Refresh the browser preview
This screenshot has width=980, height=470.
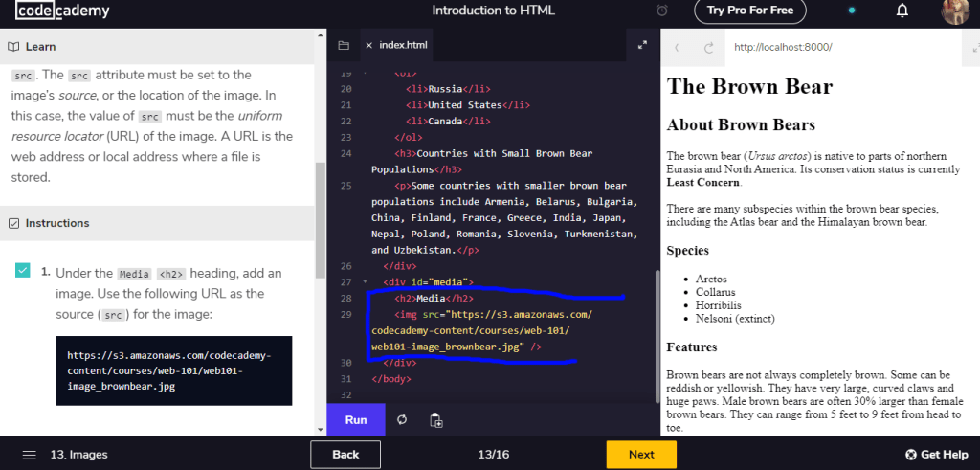(x=709, y=47)
